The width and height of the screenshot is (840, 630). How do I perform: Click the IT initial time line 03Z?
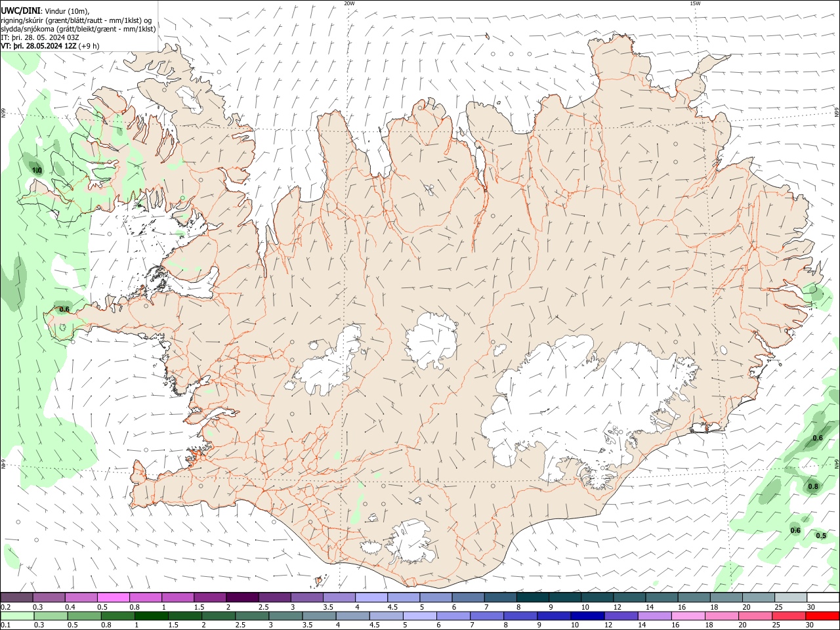tap(40, 37)
